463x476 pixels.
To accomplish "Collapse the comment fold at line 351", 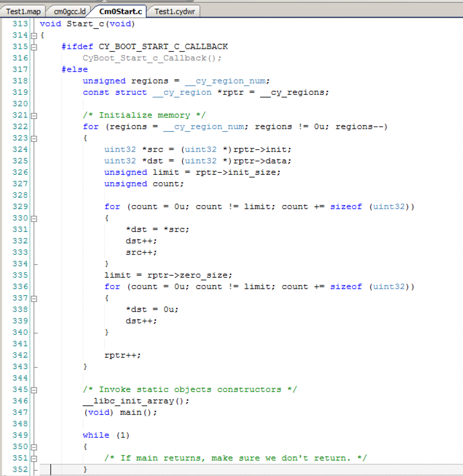I will [34, 458].
